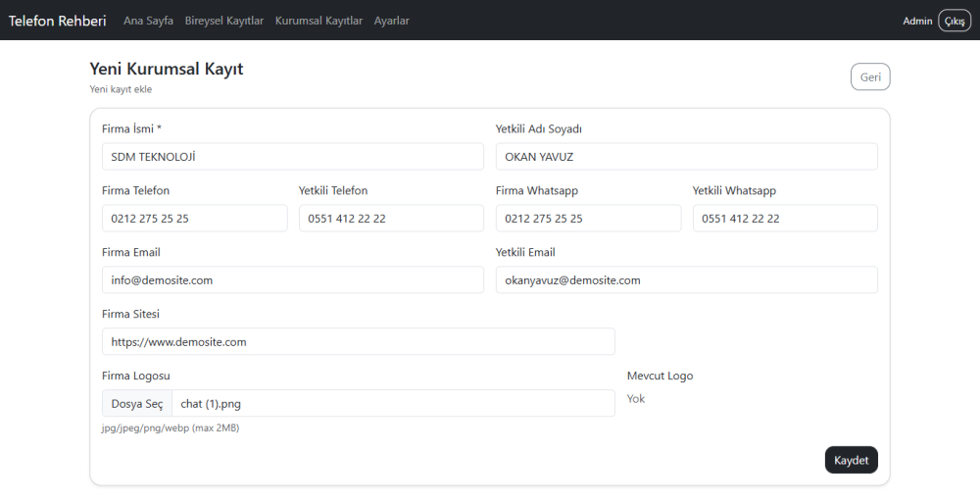Click the Yetkili Whatsapp input

coord(785,219)
